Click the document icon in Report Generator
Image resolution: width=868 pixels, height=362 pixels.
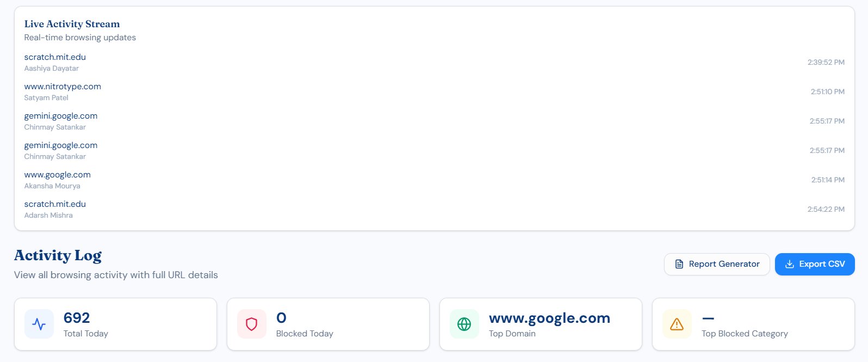679,264
